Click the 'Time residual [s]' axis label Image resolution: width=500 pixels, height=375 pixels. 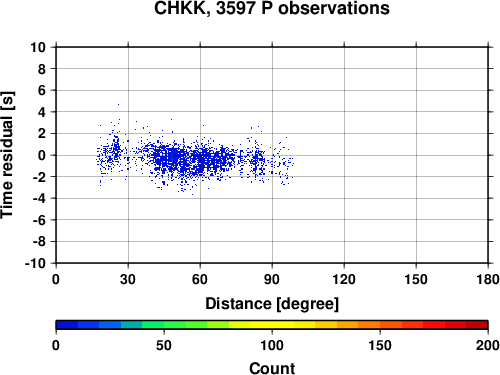pos(8,155)
